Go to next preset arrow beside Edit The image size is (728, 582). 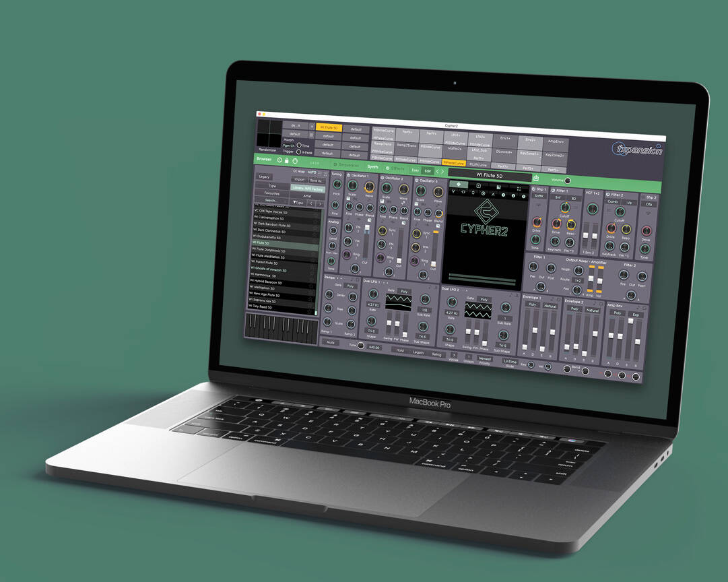pos(442,171)
